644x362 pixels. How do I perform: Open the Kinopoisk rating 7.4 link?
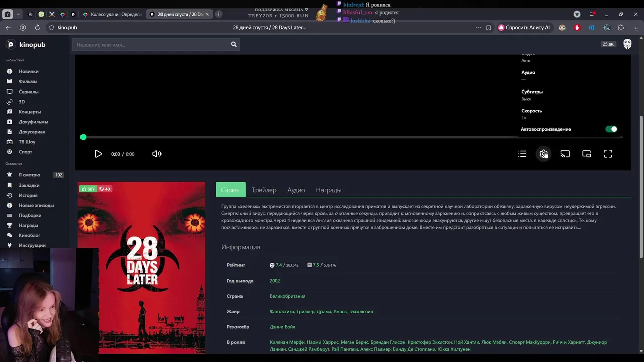click(x=278, y=265)
